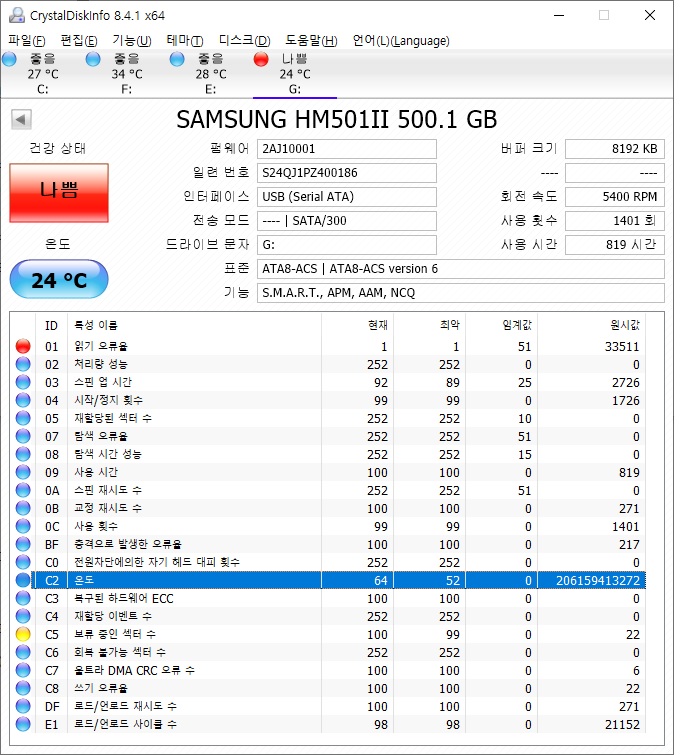Click the blue status icon of attribute 07
Screen dimensions: 682x755
[23, 436]
